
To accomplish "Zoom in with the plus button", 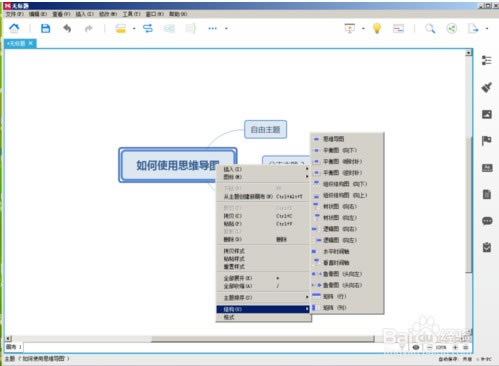I will (455, 347).
